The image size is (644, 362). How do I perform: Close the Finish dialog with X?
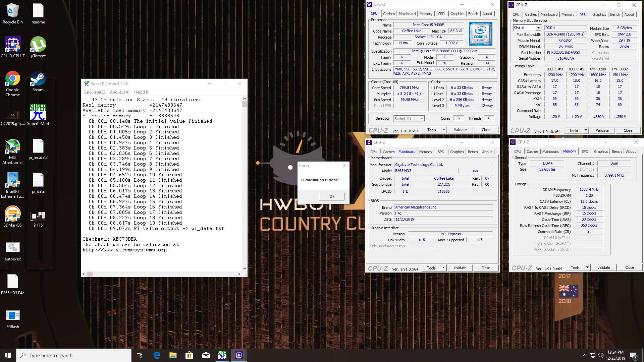tap(344, 166)
